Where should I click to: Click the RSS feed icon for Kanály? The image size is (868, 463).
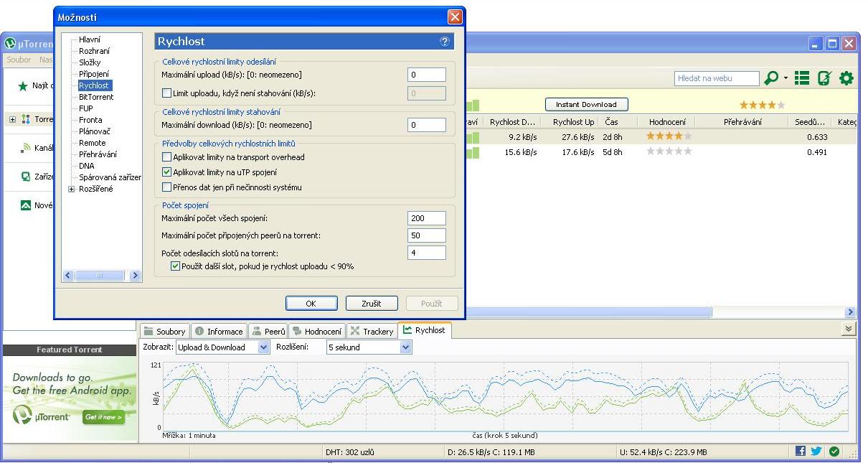pyautogui.click(x=26, y=148)
